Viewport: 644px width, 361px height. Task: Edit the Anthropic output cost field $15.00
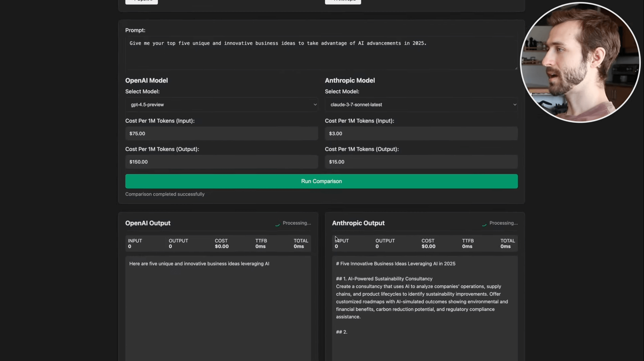[421, 162]
